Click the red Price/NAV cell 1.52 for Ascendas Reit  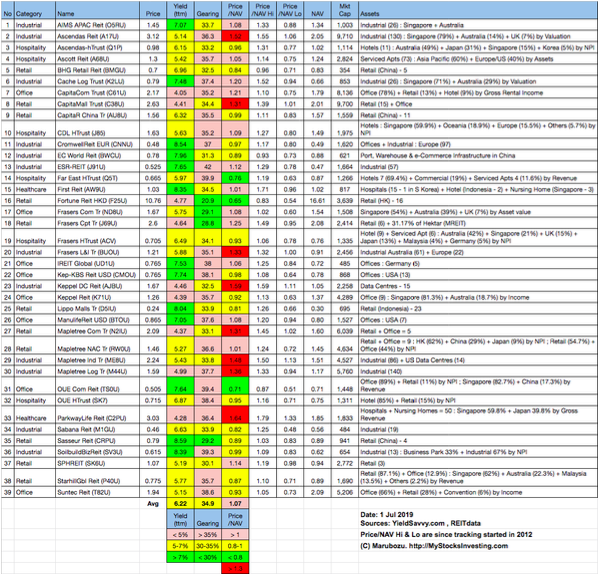tap(235, 36)
